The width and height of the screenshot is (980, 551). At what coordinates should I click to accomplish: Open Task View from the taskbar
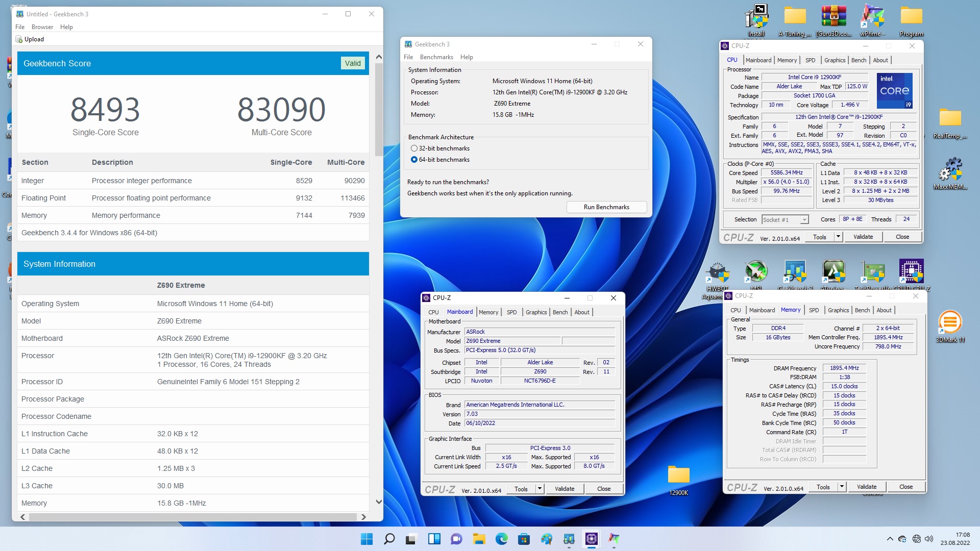411,539
